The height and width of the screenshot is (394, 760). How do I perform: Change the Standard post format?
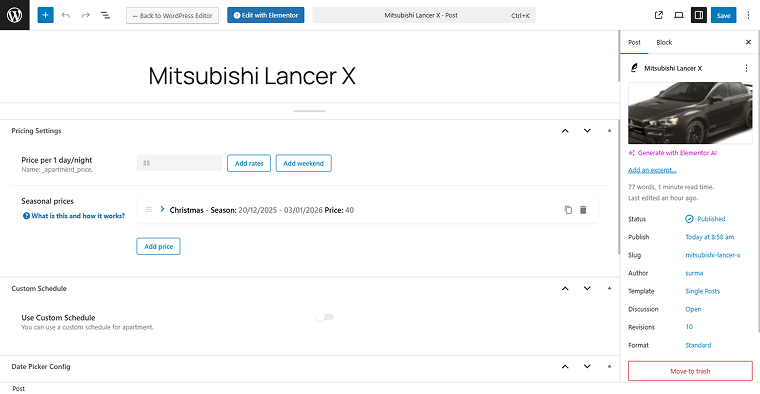pyautogui.click(x=698, y=345)
